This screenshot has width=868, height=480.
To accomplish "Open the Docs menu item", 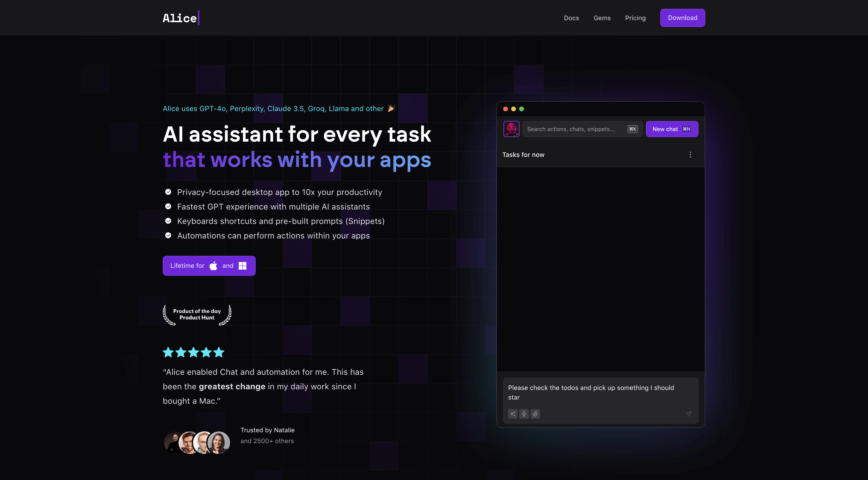I will point(571,18).
